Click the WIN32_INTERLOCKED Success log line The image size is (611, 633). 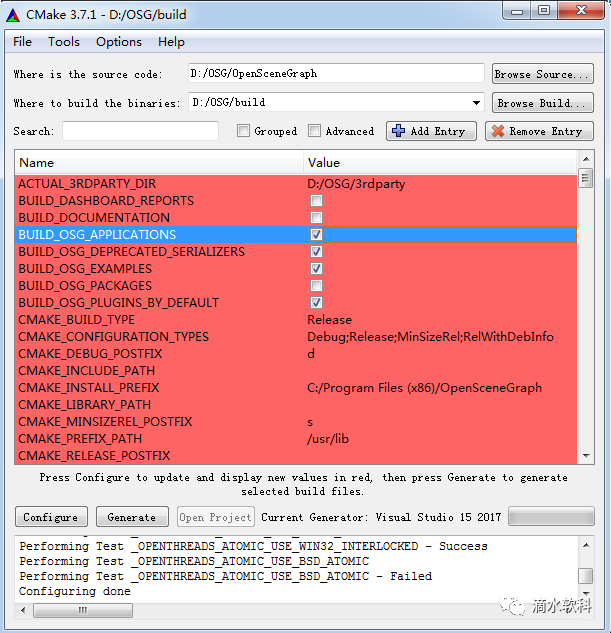click(x=253, y=546)
